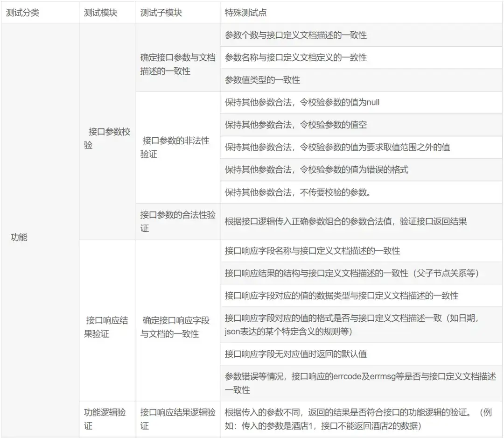Select row 接口响应结果的结构 (父子节点关系等)
The image size is (504, 438).
coord(361,273)
